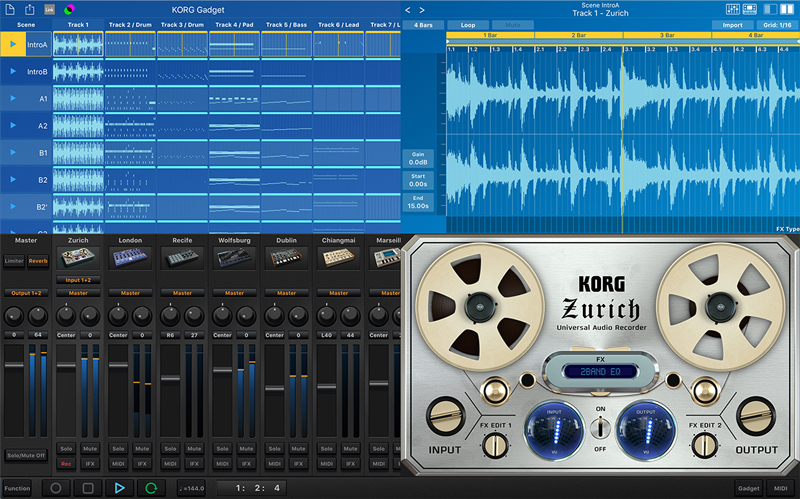The image size is (800, 499).
Task: Open the Allihoopa colored circles icon
Action: click(x=69, y=9)
